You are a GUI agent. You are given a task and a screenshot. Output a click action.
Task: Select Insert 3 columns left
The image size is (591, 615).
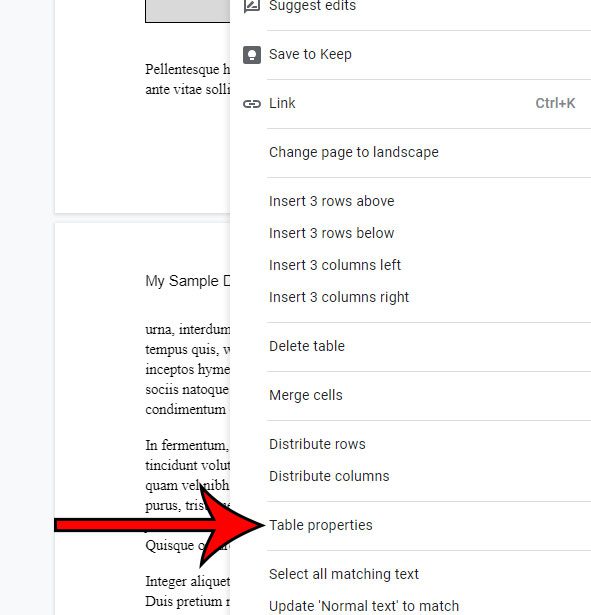tap(335, 265)
